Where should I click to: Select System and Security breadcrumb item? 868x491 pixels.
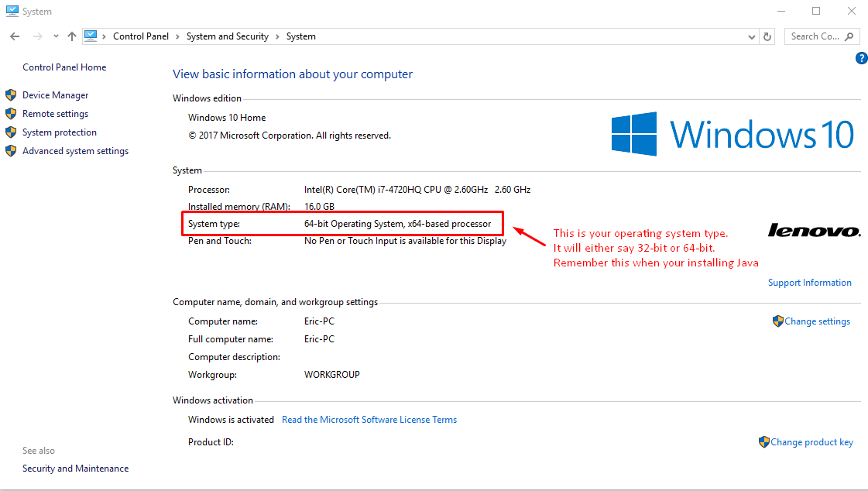point(227,36)
